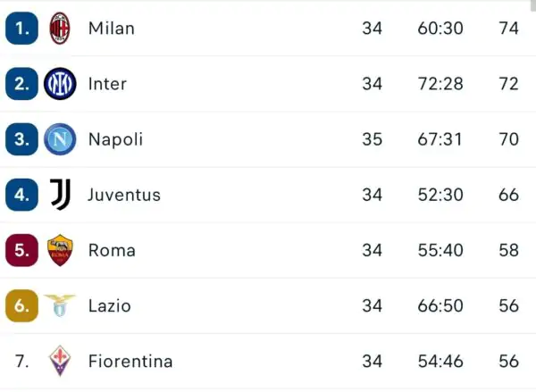The height and width of the screenshot is (392, 536).
Task: Open Juventus team details
Action: click(124, 195)
